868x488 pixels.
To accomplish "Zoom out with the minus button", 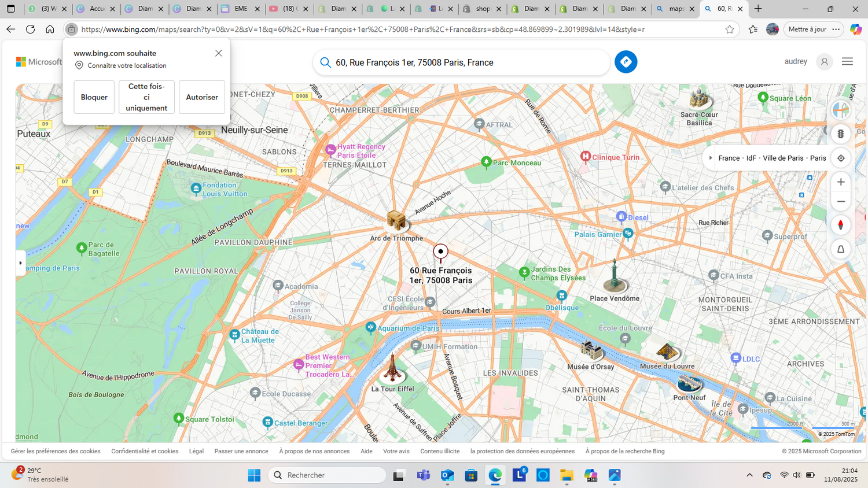I will (841, 202).
